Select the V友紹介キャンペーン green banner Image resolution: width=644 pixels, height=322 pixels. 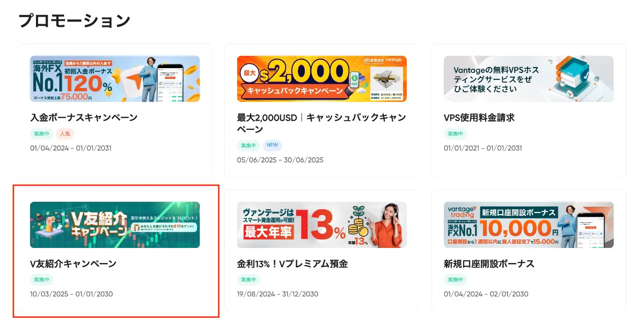pos(115,225)
